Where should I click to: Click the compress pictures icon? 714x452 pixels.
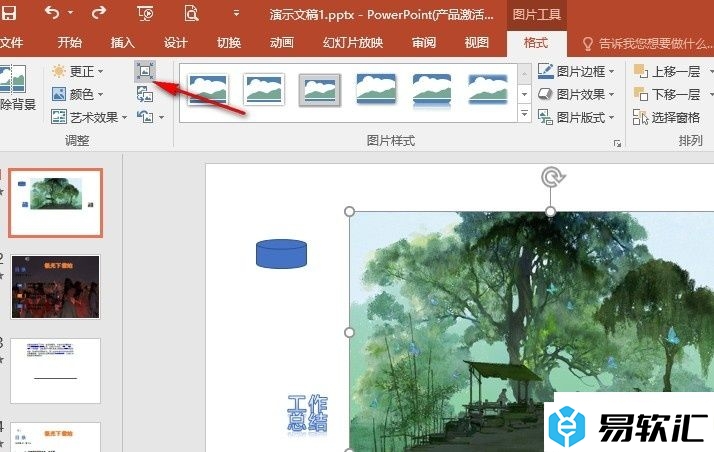click(x=145, y=71)
